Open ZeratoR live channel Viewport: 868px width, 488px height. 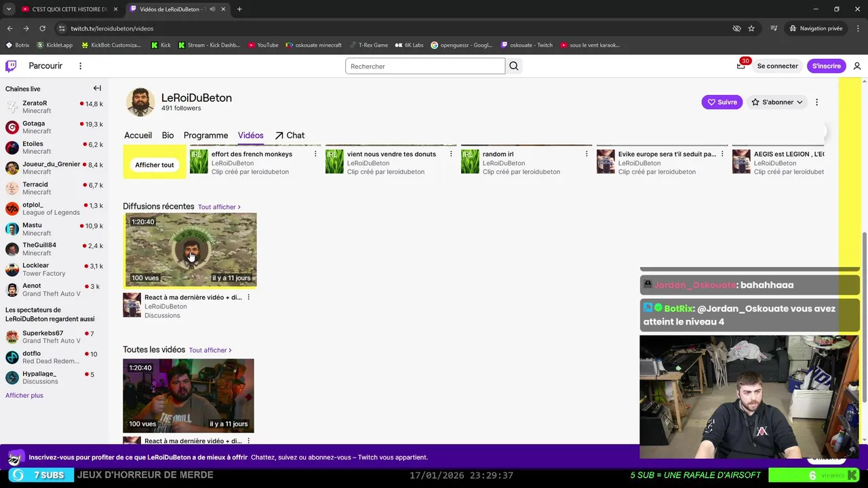coord(54,107)
